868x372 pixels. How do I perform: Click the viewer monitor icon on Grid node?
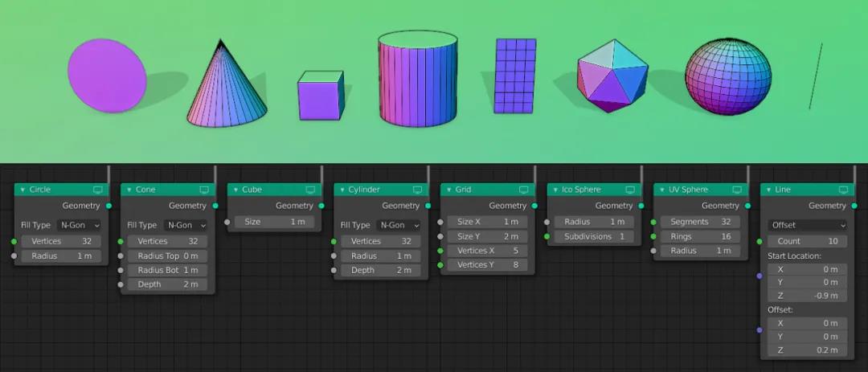coord(524,190)
